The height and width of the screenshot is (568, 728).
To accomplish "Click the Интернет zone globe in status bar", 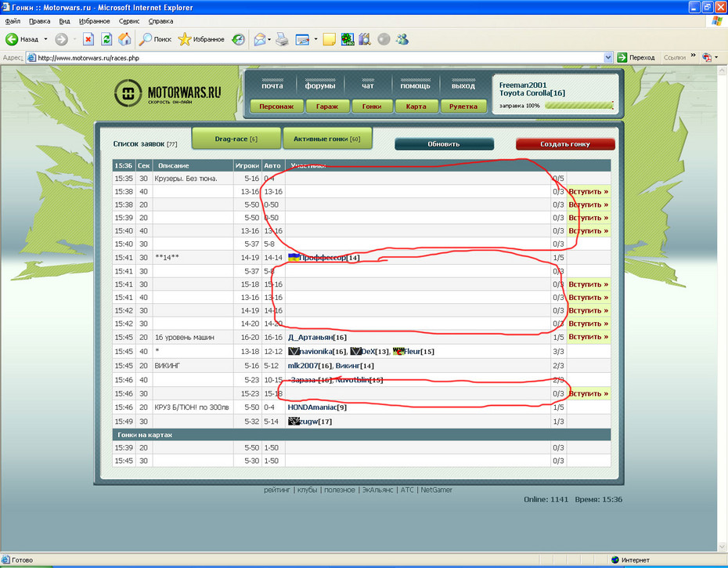I will pos(615,559).
